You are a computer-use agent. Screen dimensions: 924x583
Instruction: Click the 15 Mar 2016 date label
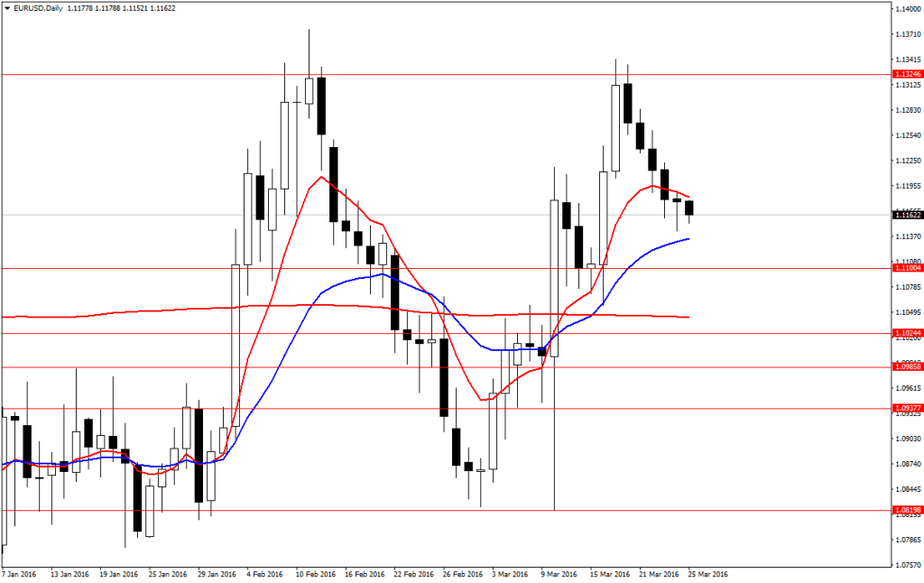610,574
